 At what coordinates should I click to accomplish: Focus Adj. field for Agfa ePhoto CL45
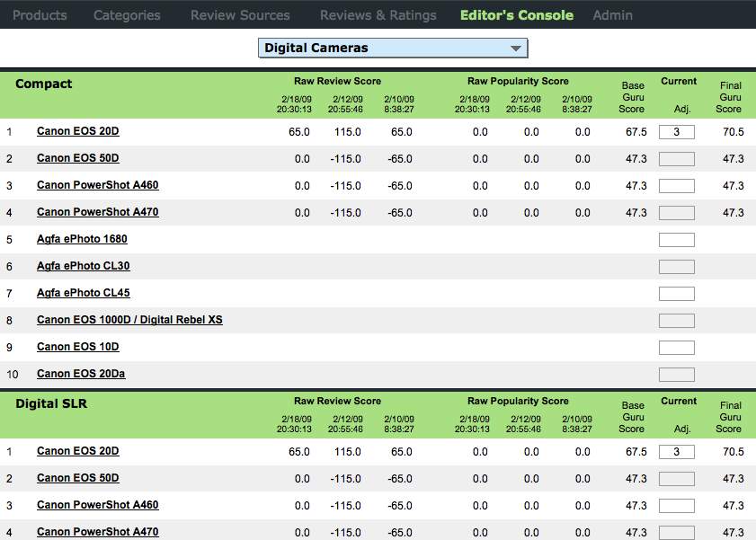click(677, 294)
